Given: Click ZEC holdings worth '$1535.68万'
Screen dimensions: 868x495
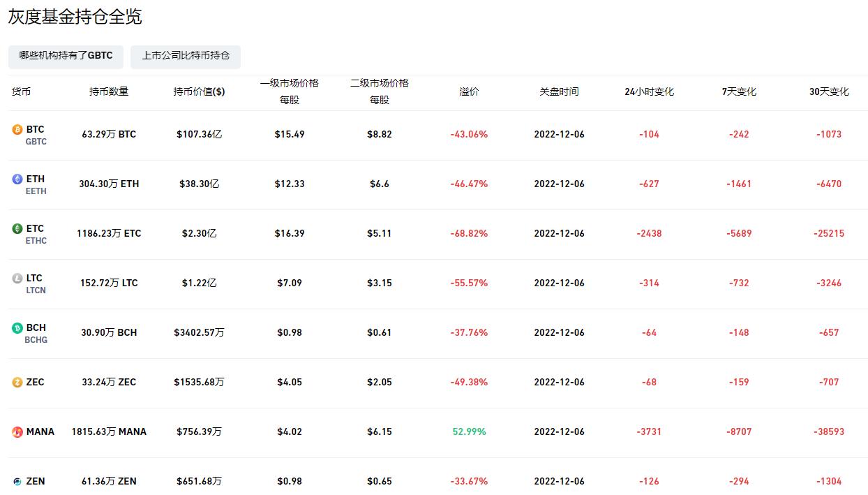Looking at the screenshot, I should click(x=199, y=382).
